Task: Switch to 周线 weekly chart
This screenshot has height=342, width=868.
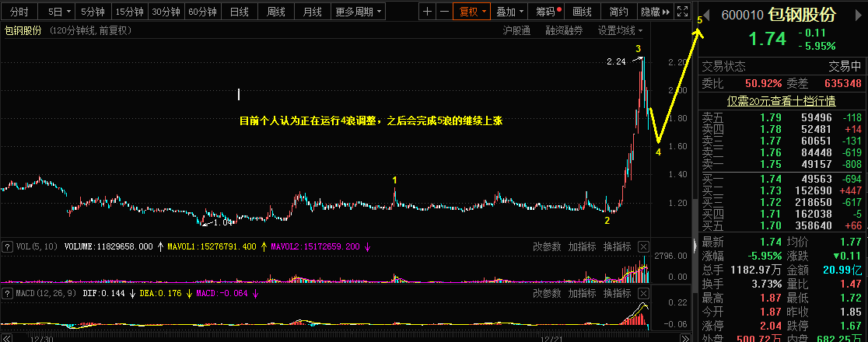Action: pyautogui.click(x=275, y=11)
